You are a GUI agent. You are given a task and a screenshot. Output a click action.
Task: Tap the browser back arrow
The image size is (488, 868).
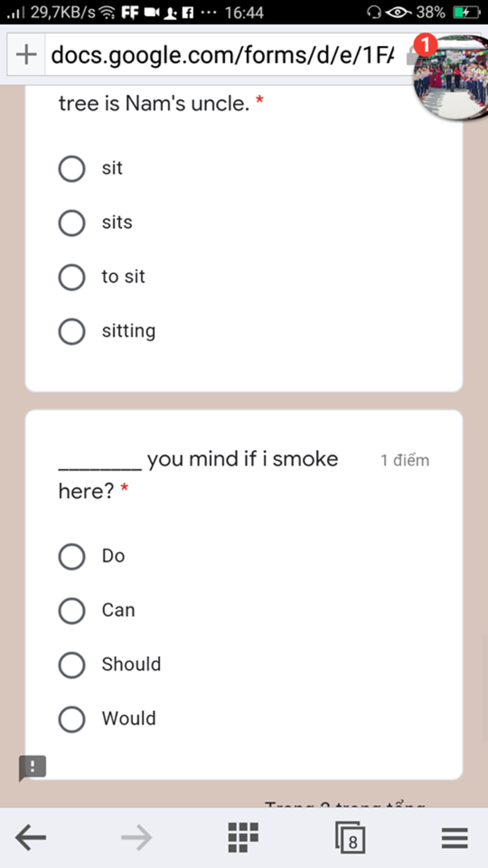point(30,837)
